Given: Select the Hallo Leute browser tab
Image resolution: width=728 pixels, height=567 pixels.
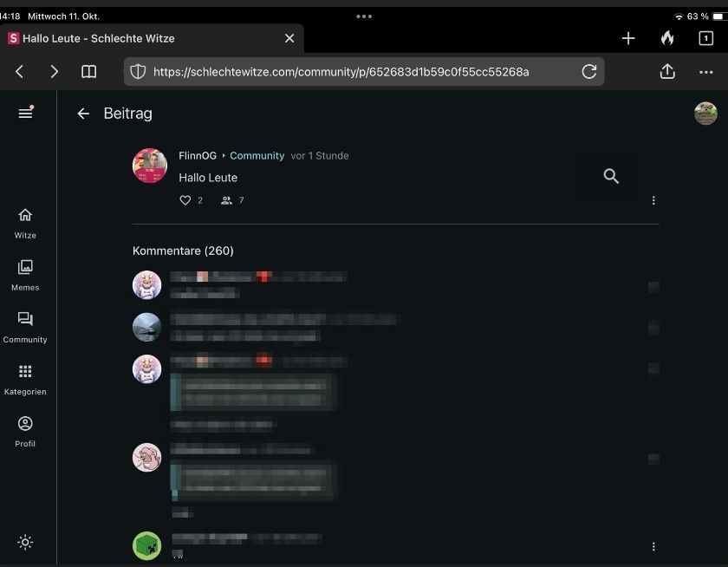Looking at the screenshot, I should tap(139, 38).
